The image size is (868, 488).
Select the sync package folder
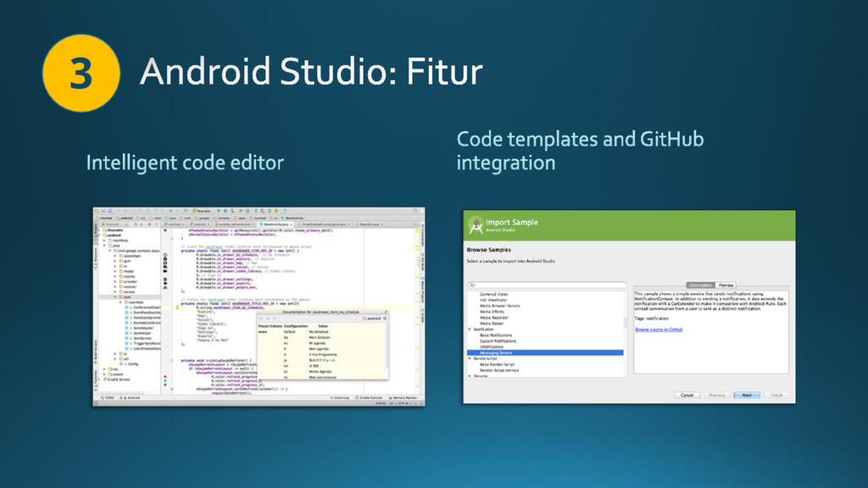point(125,297)
